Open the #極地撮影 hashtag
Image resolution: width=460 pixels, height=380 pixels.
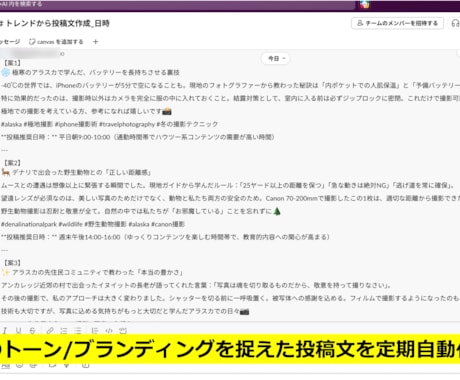click(x=38, y=124)
